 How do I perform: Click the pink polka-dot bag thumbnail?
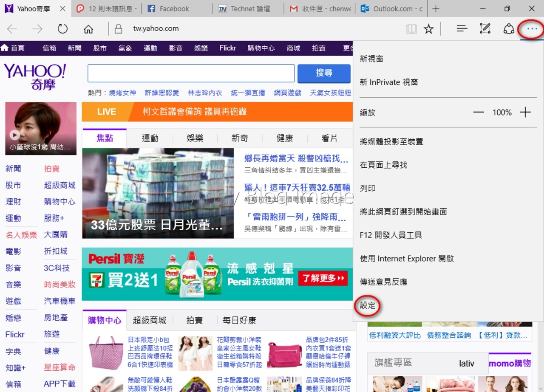106,353
